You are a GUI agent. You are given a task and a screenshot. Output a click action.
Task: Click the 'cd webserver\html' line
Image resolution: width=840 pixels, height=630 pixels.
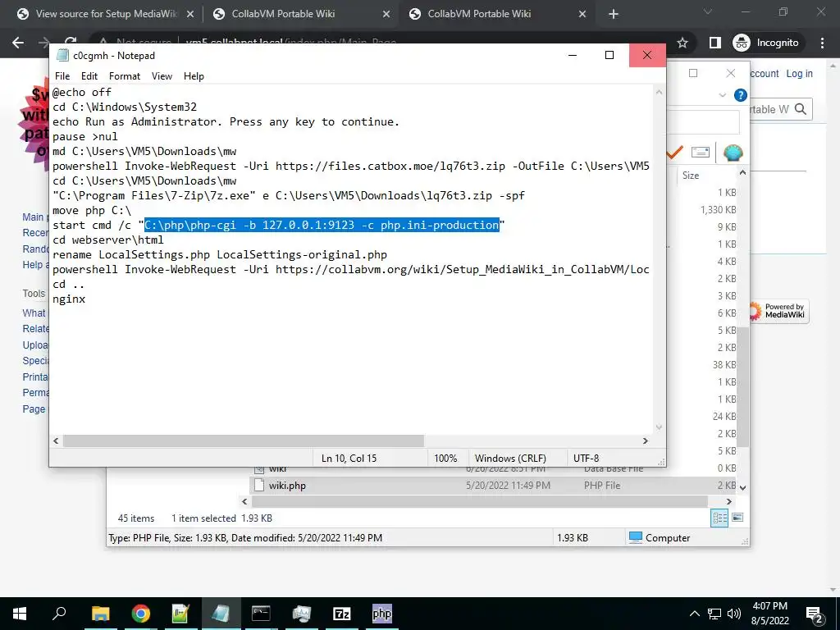pyautogui.click(x=108, y=240)
